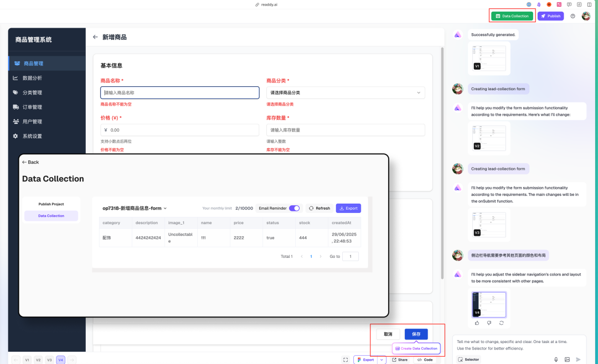This screenshot has width=598, height=364.
Task: Select version V4 in bottom bar
Action: pyautogui.click(x=61, y=360)
